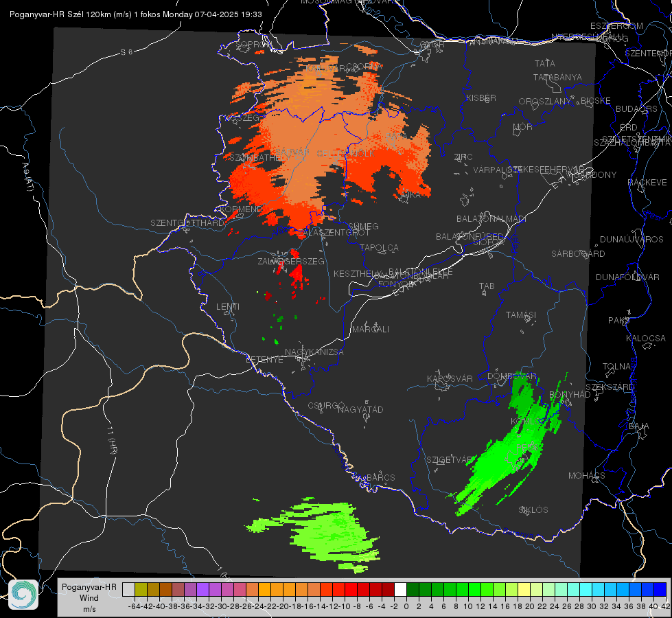The image size is (672, 618).
Task: Click the DUNAFOLDVAR label
Action: (627, 277)
